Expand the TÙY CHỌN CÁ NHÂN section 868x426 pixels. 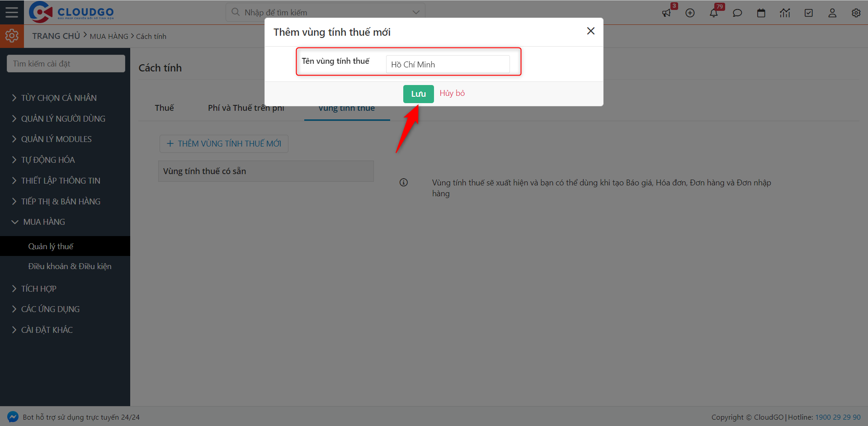(x=59, y=98)
